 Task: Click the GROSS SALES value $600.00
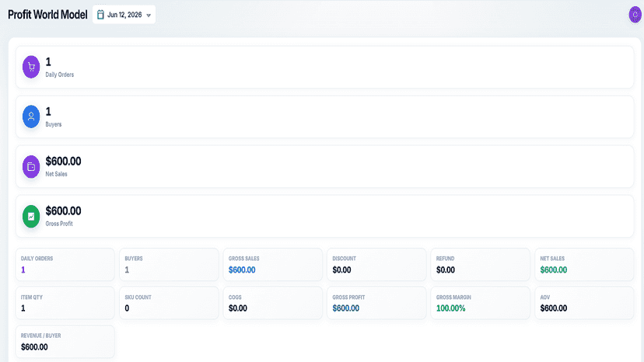click(x=242, y=270)
